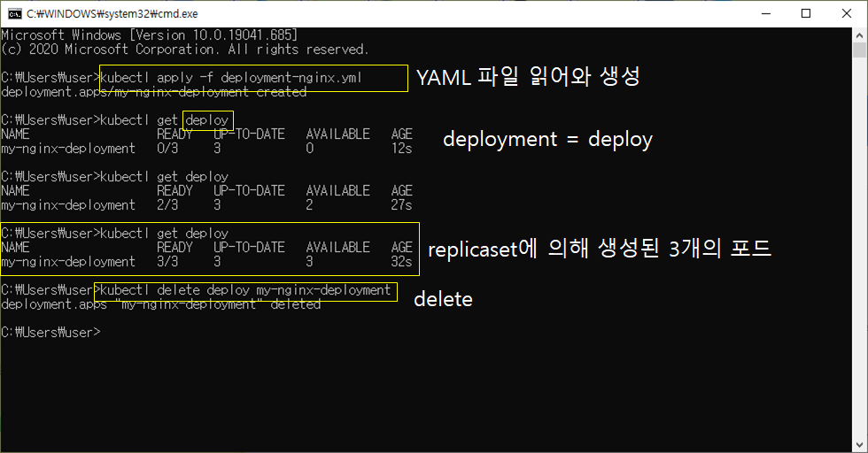Click the command 'kubectl delete deploy my-nginx-deployment'
Viewport: 868px width, 453px height.
245,290
